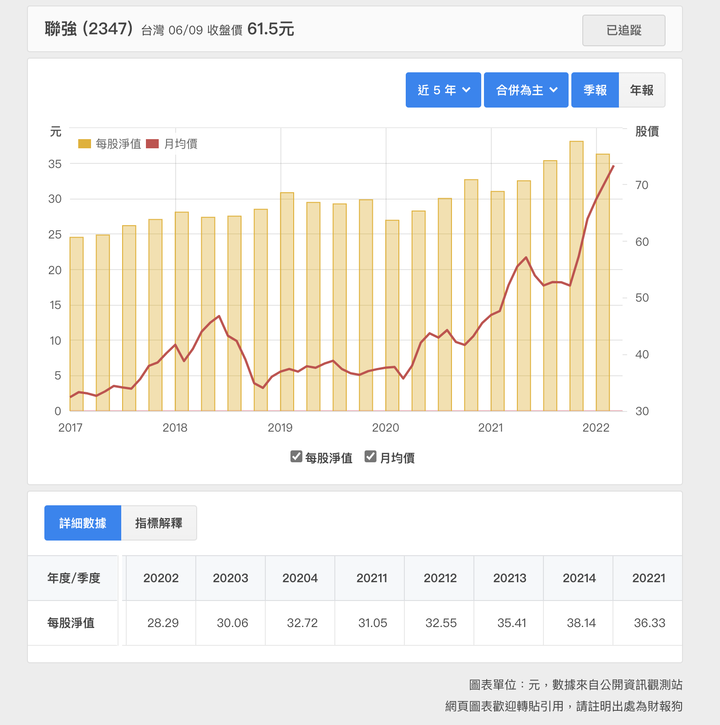The image size is (720, 725).
Task: Click the 20203 column header
Action: [x=230, y=578]
